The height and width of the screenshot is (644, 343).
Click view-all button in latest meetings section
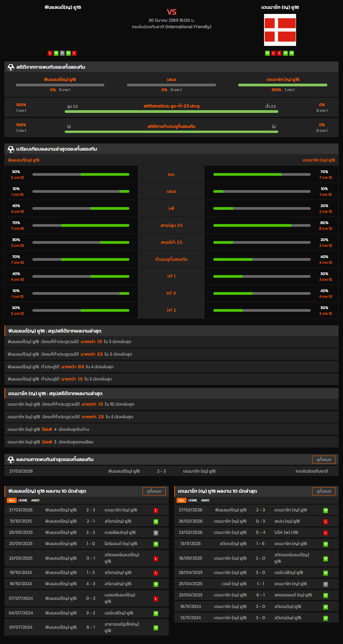click(x=324, y=460)
